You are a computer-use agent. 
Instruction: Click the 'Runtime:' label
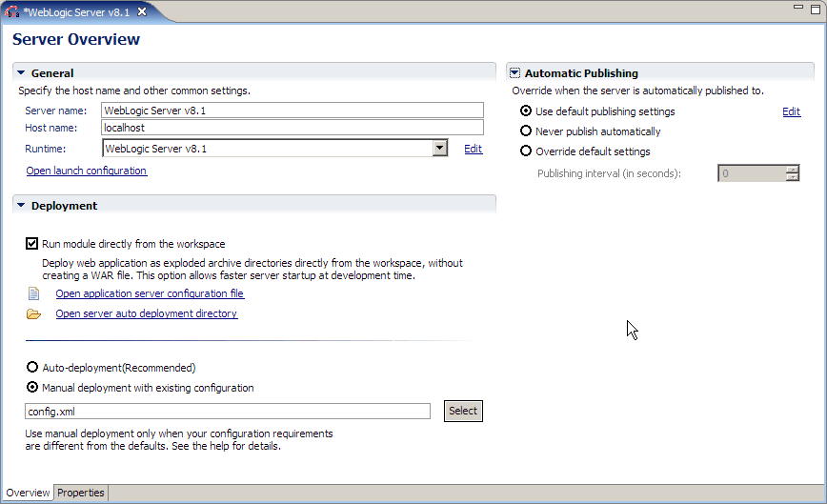[x=46, y=149]
